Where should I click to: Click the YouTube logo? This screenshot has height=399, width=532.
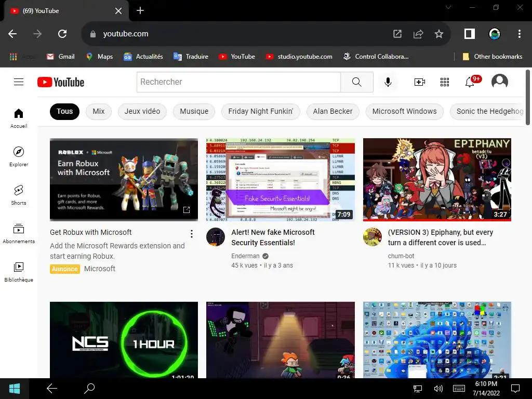pos(61,82)
